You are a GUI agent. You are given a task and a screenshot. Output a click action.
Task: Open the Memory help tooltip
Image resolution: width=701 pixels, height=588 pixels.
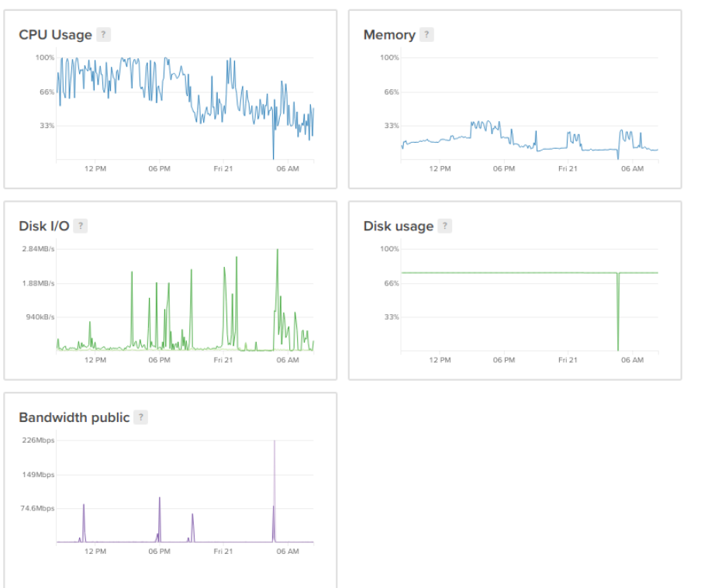(426, 35)
